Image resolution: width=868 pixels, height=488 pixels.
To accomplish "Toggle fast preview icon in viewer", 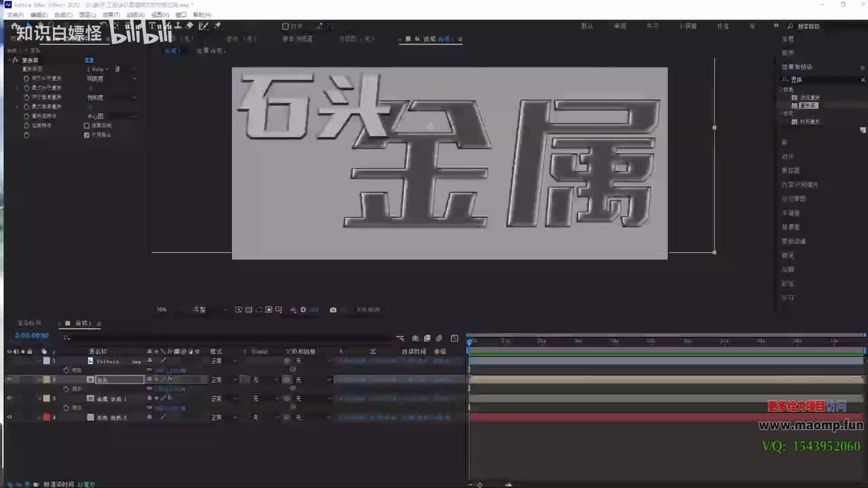I will click(239, 310).
